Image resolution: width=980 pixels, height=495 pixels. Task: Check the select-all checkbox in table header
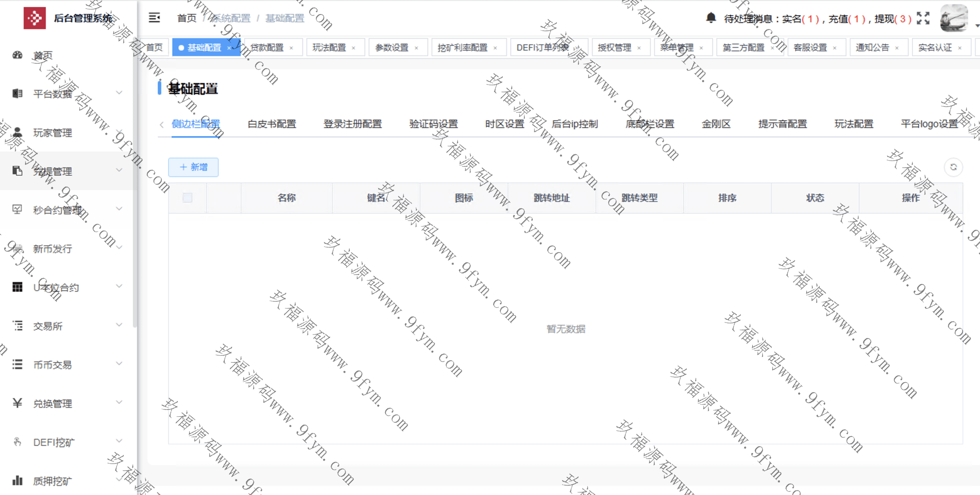pyautogui.click(x=187, y=198)
